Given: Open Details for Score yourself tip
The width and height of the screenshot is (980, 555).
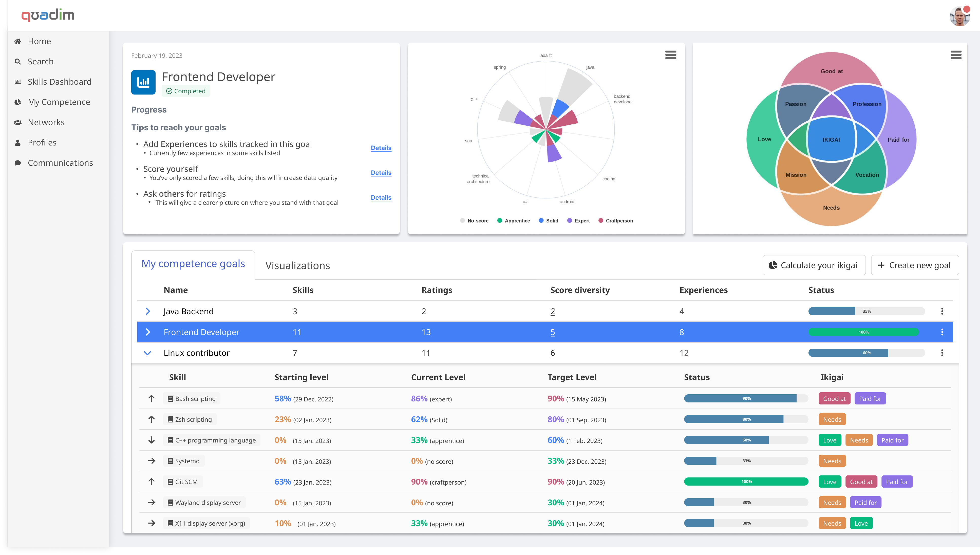Looking at the screenshot, I should 381,173.
